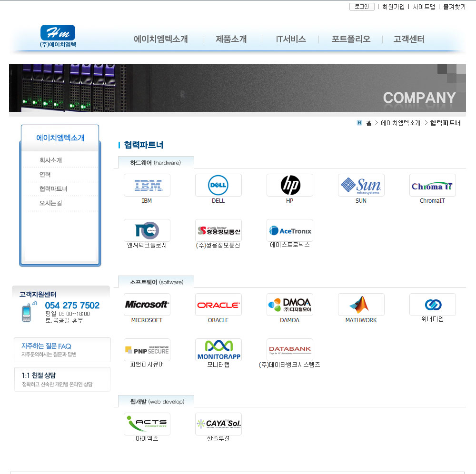Click the 모니터랩 text label

pyautogui.click(x=218, y=365)
